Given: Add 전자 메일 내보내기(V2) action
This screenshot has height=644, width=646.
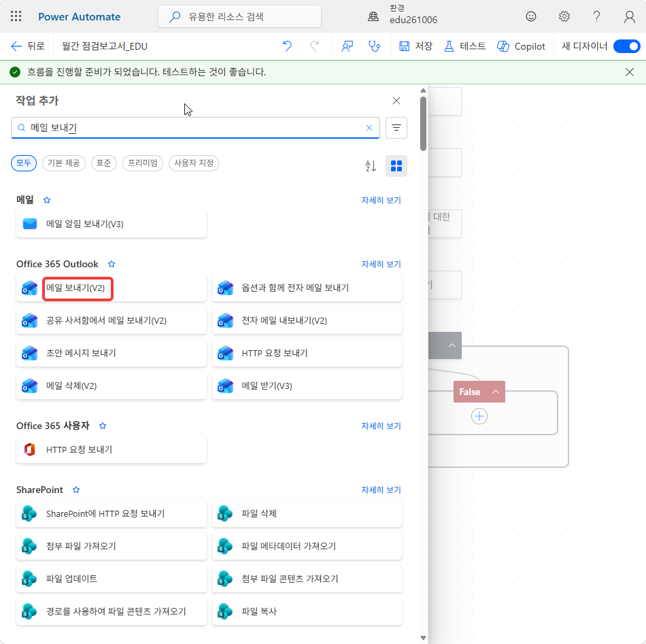Looking at the screenshot, I should click(x=307, y=320).
